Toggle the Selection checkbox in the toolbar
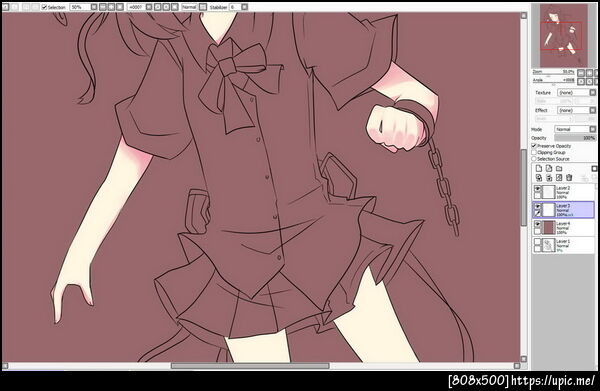The image size is (600, 391). pos(44,7)
